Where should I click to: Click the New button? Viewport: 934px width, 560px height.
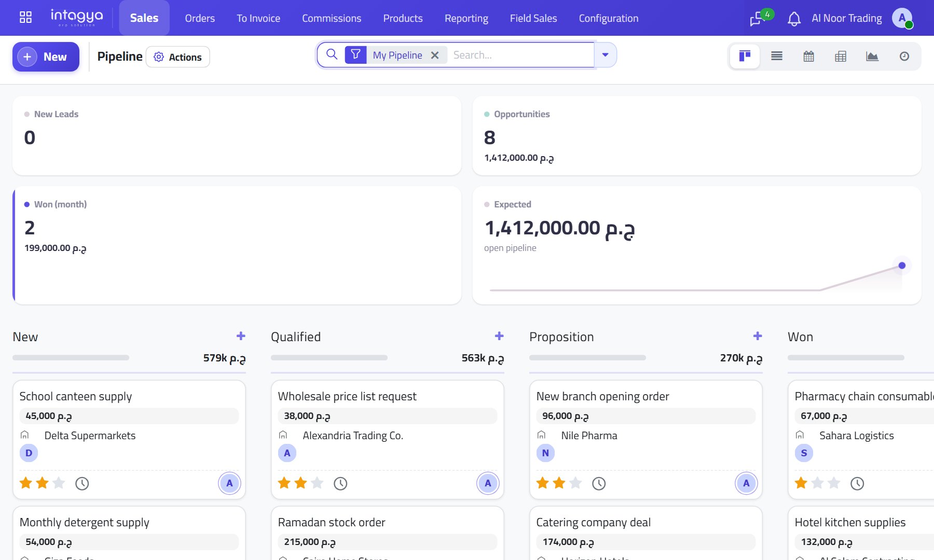(x=46, y=57)
